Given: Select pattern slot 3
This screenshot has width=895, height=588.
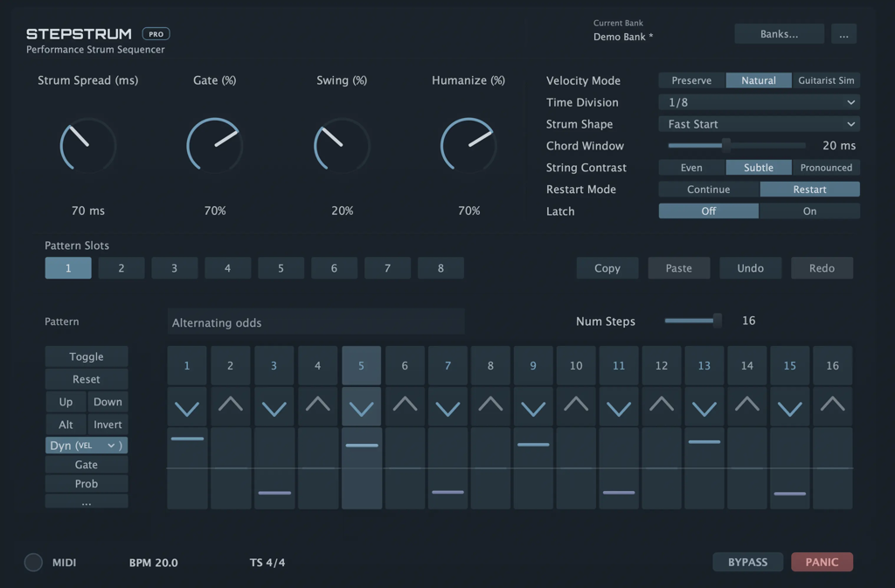Looking at the screenshot, I should click(175, 268).
